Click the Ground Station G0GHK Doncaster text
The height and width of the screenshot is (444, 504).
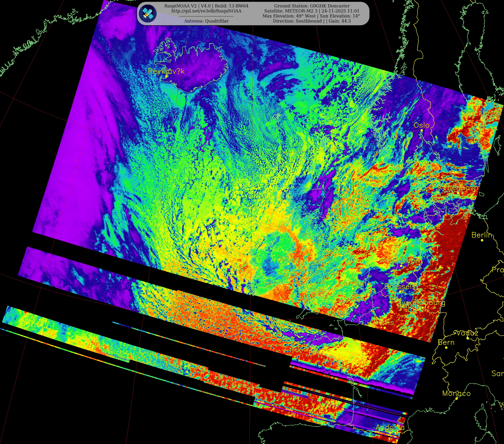(312, 6)
